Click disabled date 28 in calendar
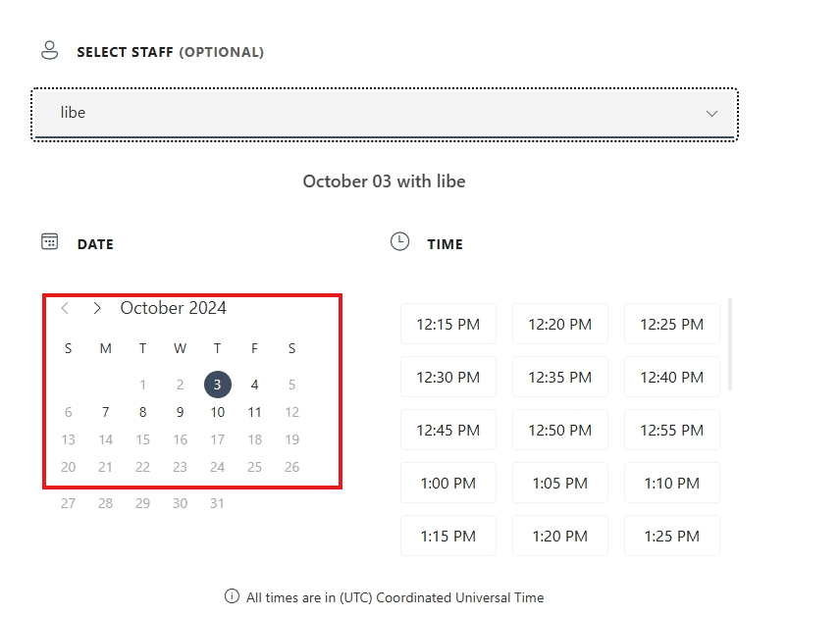The height and width of the screenshot is (617, 840). pyautogui.click(x=106, y=503)
